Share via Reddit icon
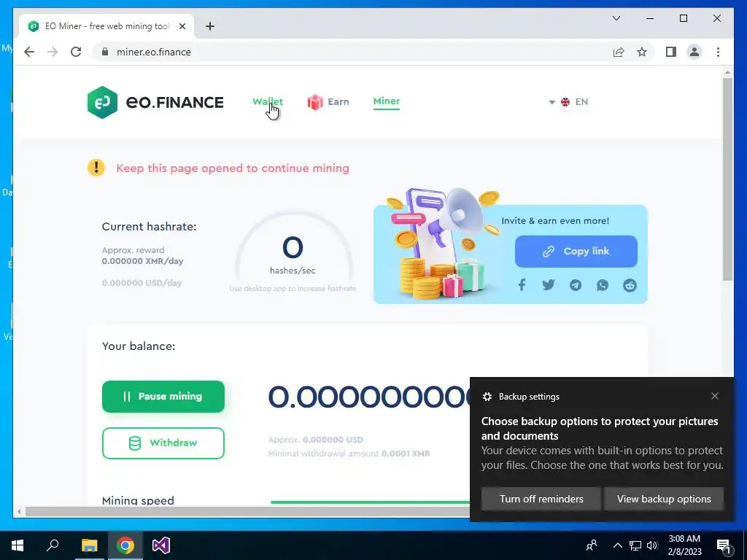 click(x=630, y=285)
